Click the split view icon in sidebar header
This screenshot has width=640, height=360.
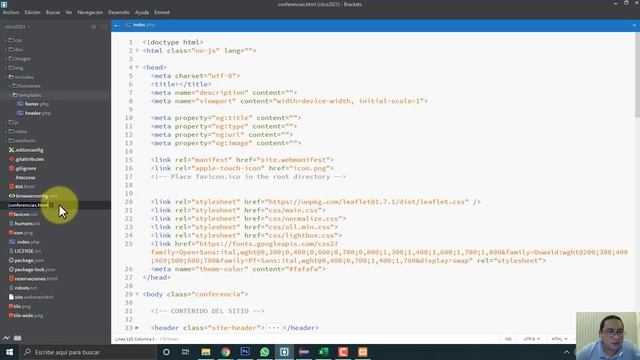pos(104,27)
